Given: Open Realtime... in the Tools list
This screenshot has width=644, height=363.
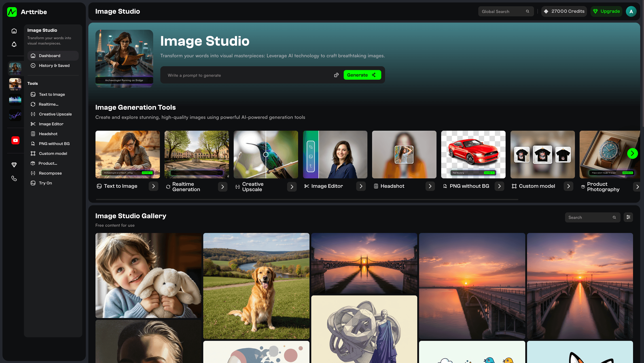Looking at the screenshot, I should click(x=53, y=104).
